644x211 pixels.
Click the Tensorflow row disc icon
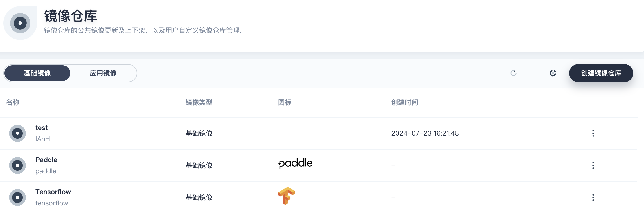click(x=17, y=197)
